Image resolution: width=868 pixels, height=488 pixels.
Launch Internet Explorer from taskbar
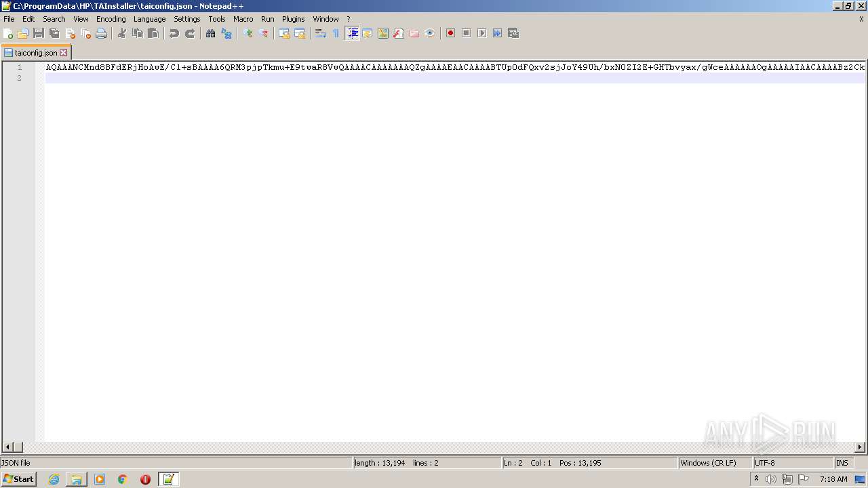coord(54,479)
